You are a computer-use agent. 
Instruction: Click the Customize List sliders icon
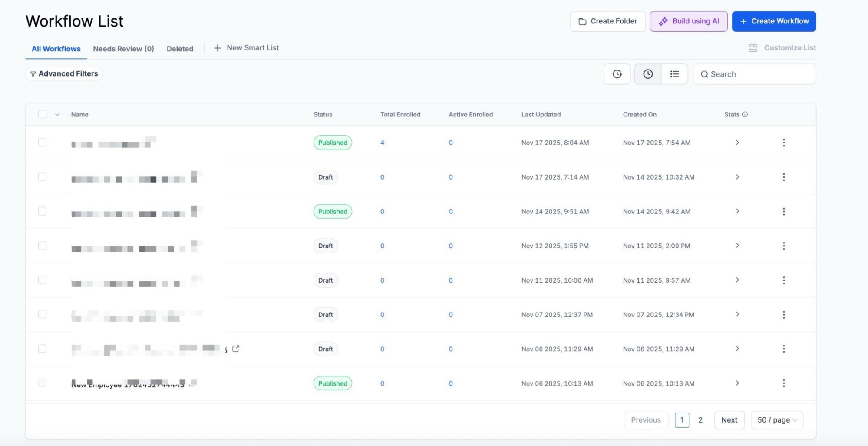[x=753, y=48]
